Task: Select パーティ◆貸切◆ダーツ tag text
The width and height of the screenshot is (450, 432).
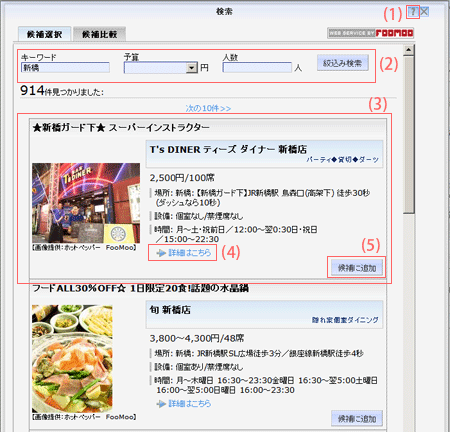Action: 342,160
